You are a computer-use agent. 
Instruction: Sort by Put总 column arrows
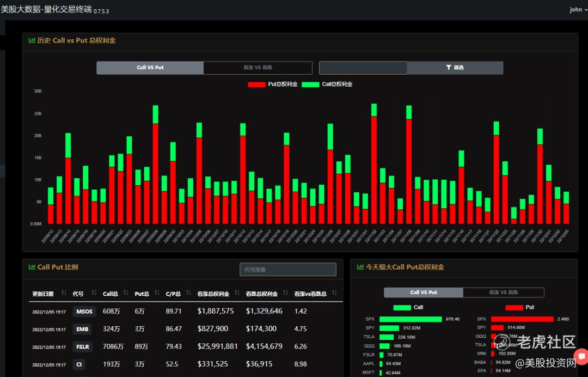click(157, 293)
